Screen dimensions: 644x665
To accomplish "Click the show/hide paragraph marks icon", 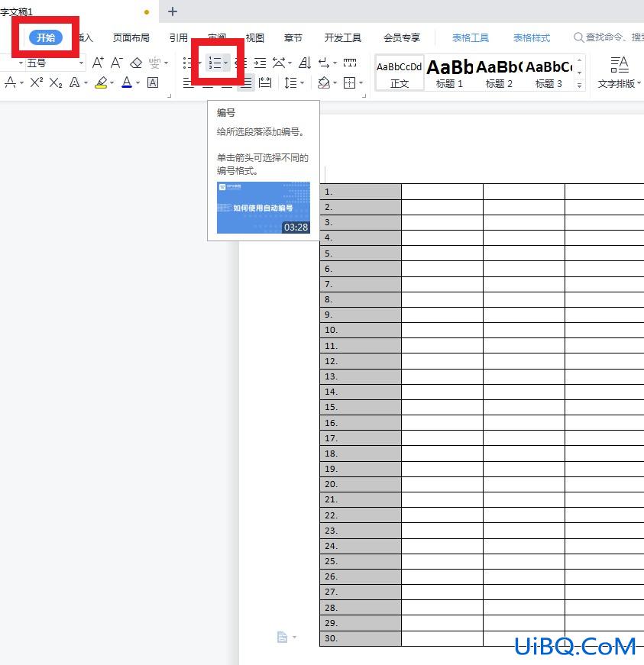I will pos(324,63).
